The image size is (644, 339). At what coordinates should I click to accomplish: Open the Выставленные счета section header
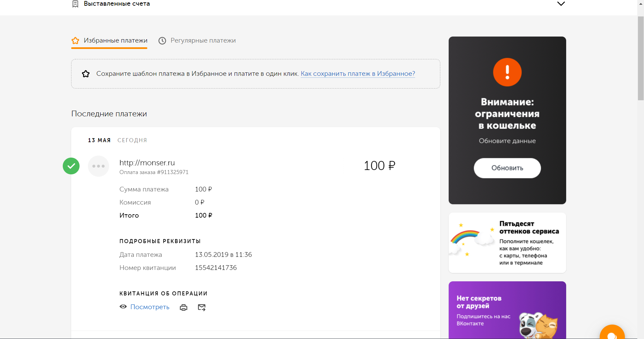pyautogui.click(x=117, y=4)
